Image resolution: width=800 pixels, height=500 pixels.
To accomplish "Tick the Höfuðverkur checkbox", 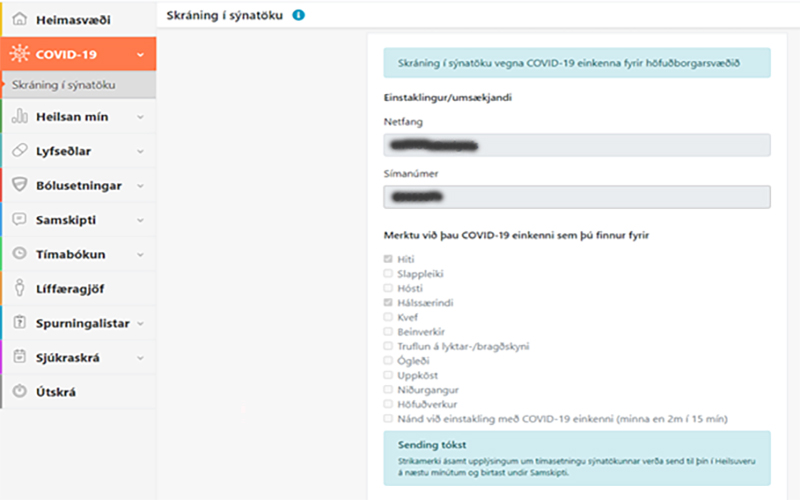I will pos(388,404).
